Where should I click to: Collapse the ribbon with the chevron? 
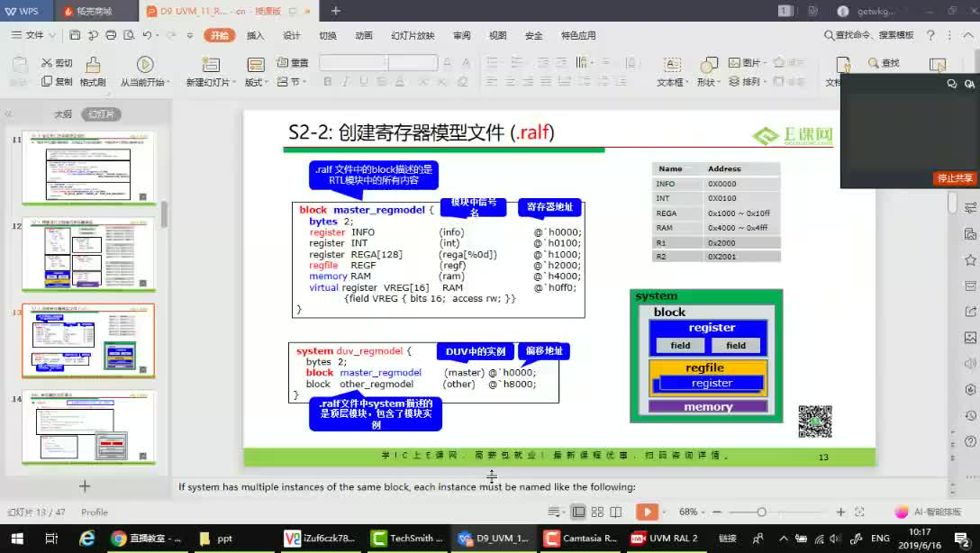click(967, 35)
